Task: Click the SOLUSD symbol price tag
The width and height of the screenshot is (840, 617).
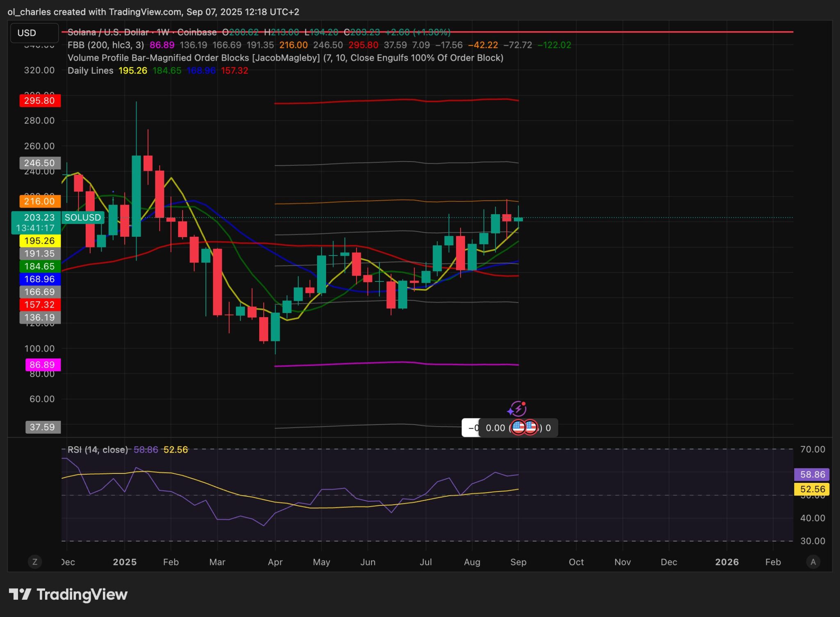Action: [82, 217]
